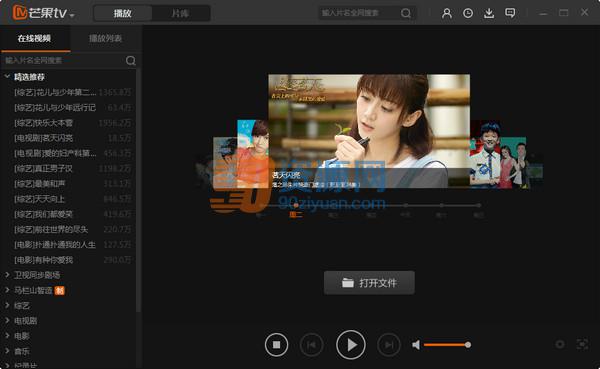Open [综艺]天天向上 list item
Screen dimensions: 600x369
(72, 199)
